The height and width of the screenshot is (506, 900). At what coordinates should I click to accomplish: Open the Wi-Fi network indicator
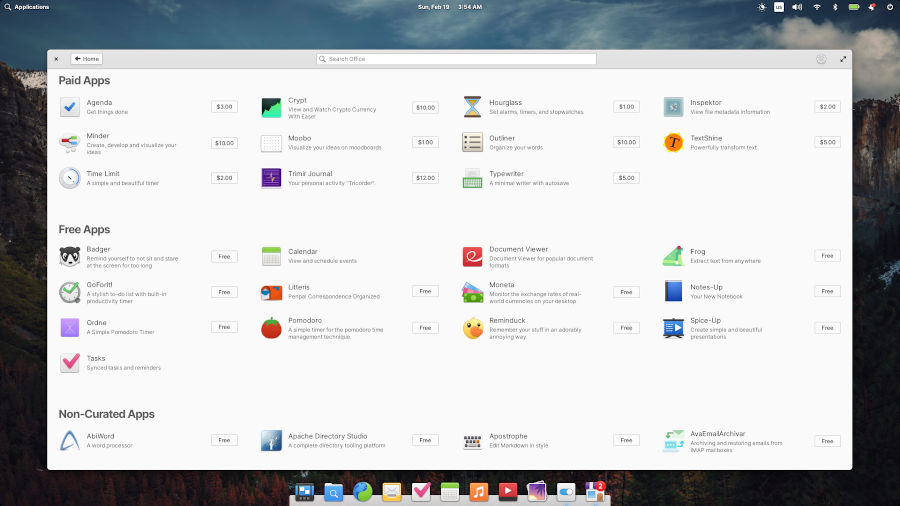point(817,7)
